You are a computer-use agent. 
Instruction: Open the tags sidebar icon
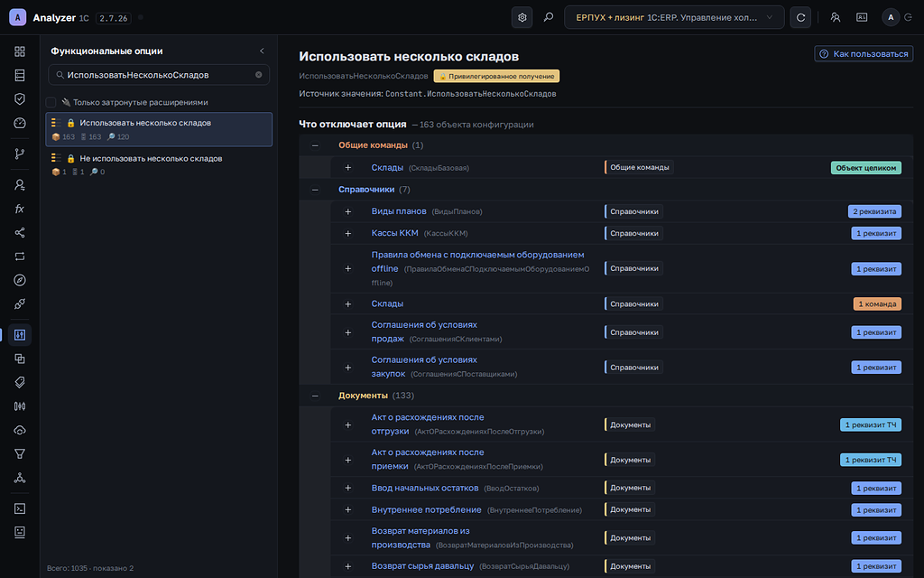tap(20, 382)
